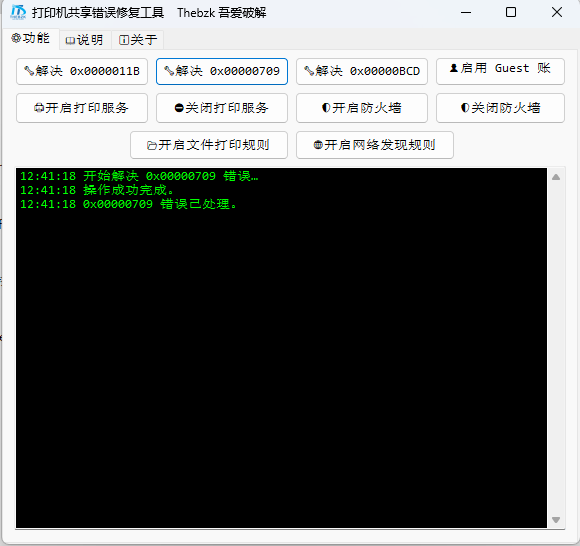Click the wrench icon for 0x0000011B fix

(x=29, y=71)
